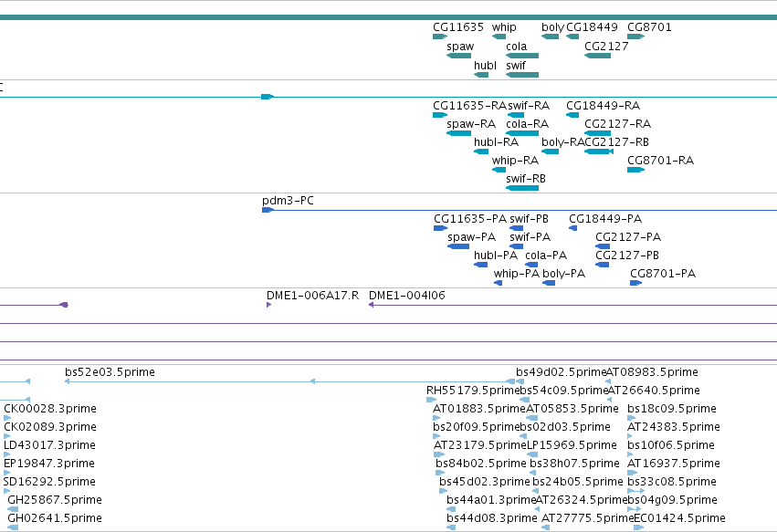Open the CG2127-RB transcript
777x532 pixels.
point(599,151)
